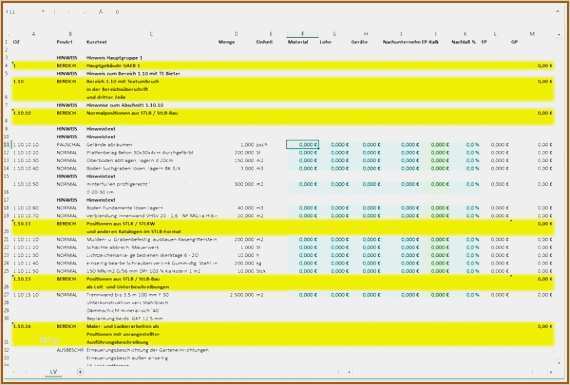Click the 'Nachlaß %' header cell
The width and height of the screenshot is (570, 385).
tap(463, 42)
